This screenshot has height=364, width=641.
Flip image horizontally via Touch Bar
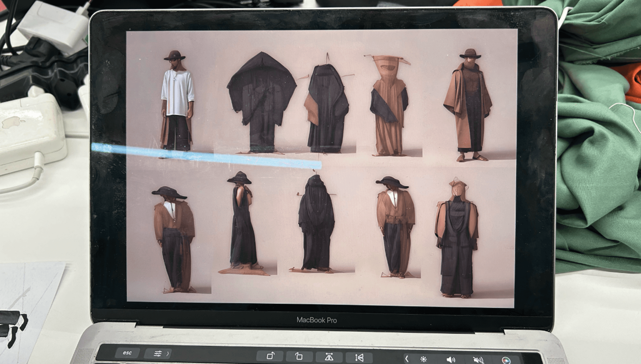[329, 356]
